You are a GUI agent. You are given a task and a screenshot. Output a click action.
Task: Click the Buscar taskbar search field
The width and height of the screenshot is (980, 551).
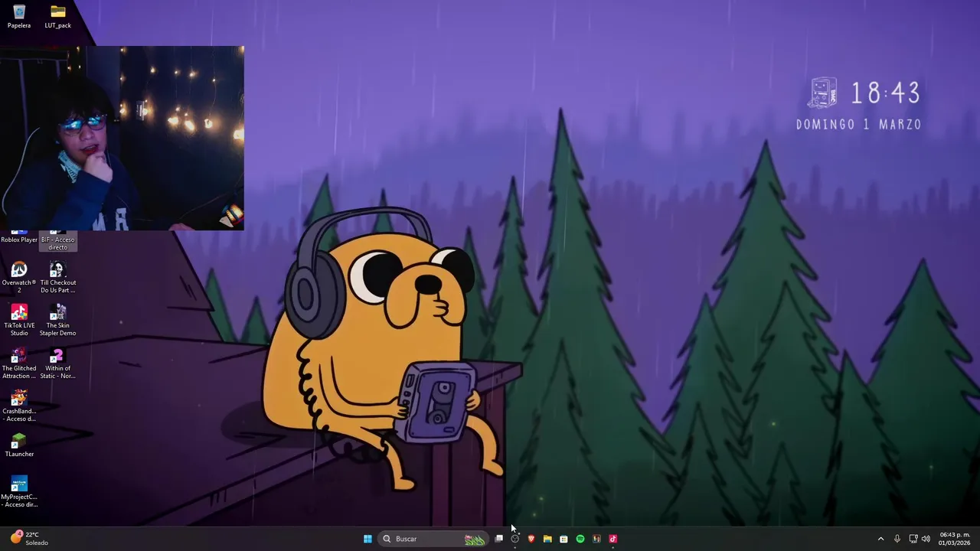tap(433, 539)
